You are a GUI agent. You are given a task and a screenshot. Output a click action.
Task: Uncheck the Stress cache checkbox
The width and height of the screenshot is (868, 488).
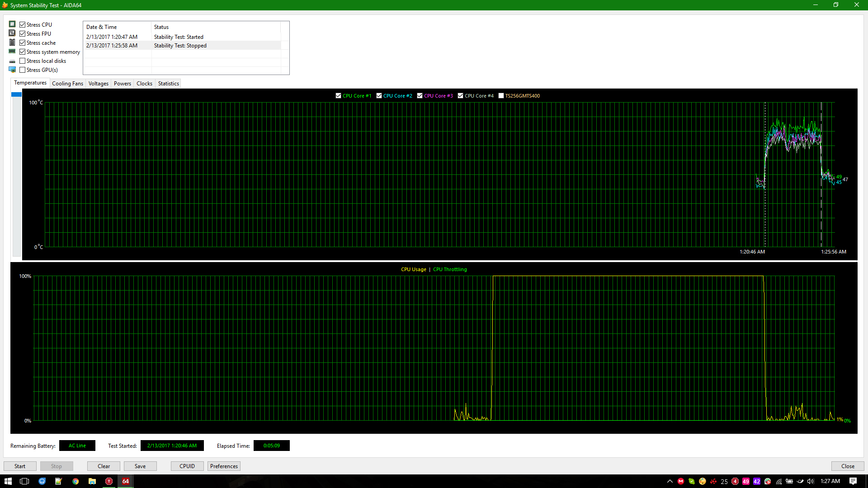coord(22,43)
